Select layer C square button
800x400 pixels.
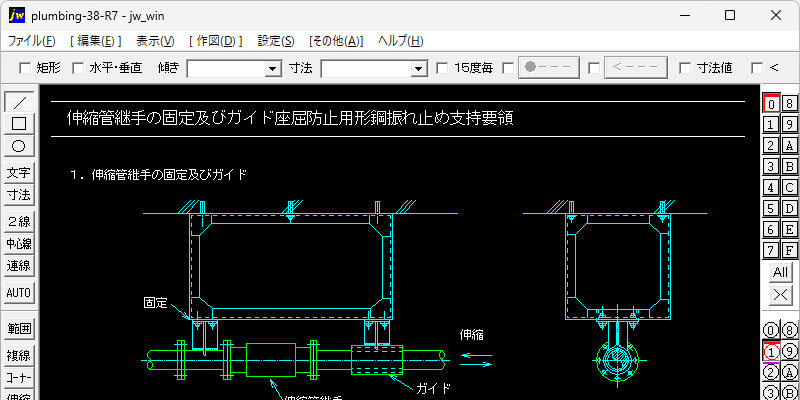tap(789, 187)
